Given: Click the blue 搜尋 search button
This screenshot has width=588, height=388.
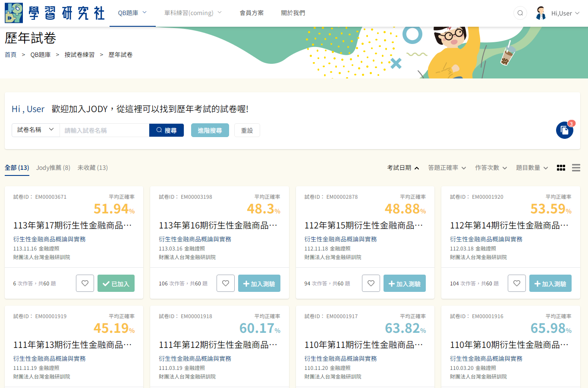Looking at the screenshot, I should [x=167, y=130].
